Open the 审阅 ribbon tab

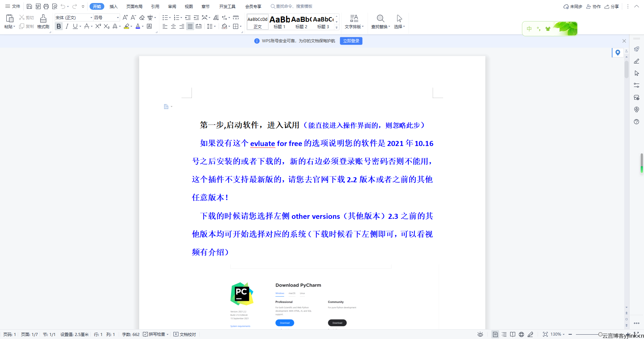[172, 6]
